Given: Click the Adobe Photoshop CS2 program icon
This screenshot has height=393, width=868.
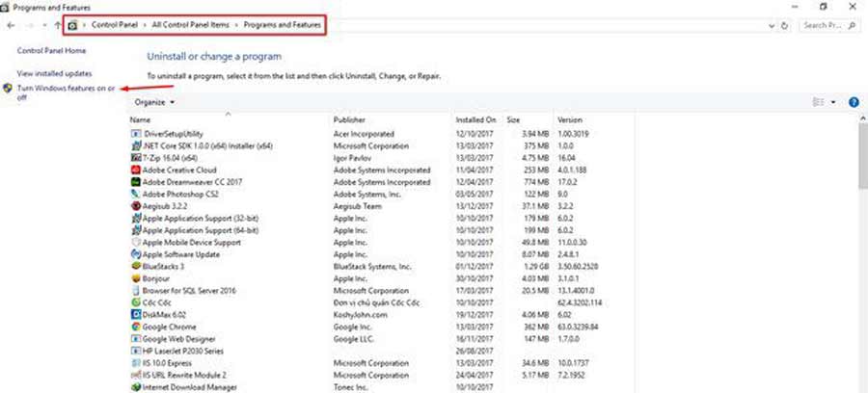Looking at the screenshot, I should pyautogui.click(x=134, y=193).
